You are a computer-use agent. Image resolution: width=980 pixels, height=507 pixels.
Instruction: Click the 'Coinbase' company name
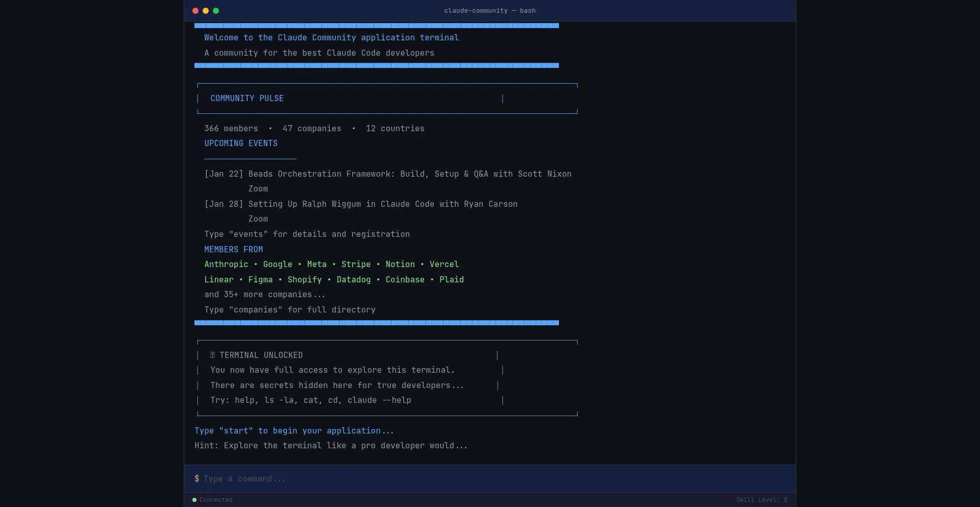point(405,280)
